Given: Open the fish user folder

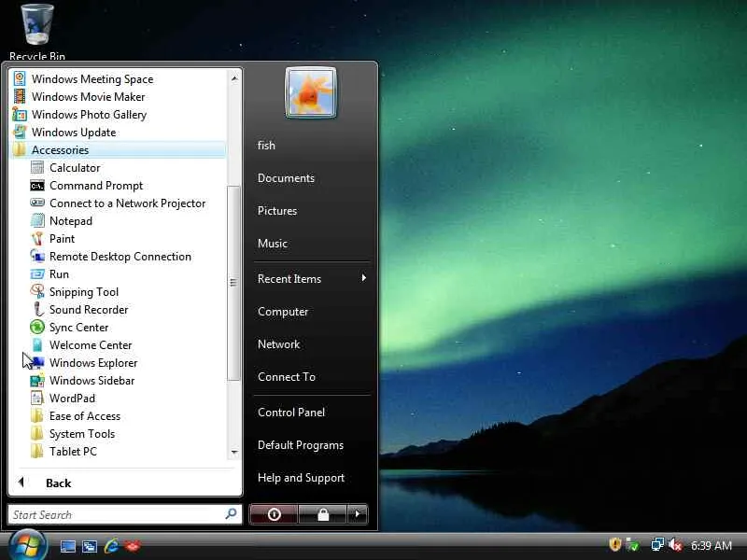Looking at the screenshot, I should coord(266,146).
